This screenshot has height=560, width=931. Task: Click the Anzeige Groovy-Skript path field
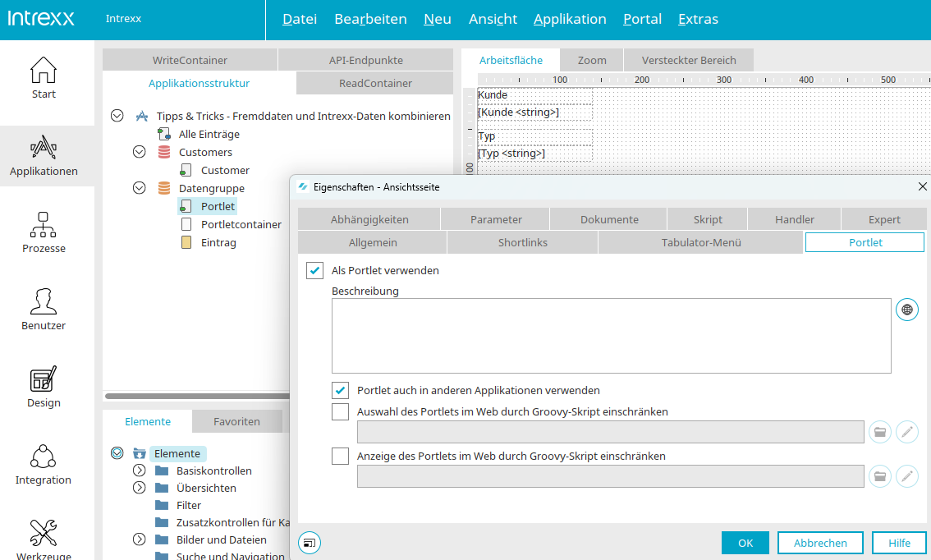(610, 476)
